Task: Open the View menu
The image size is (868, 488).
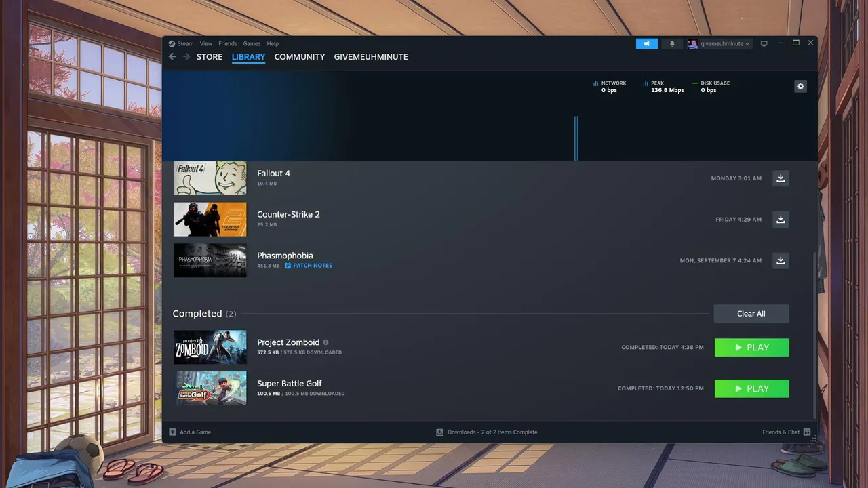Action: click(206, 43)
